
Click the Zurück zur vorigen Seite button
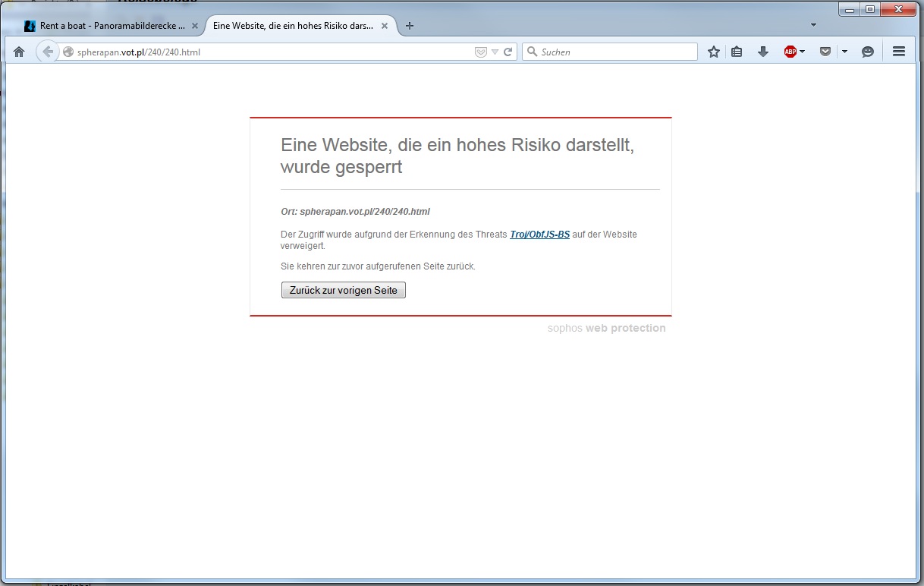tap(343, 290)
